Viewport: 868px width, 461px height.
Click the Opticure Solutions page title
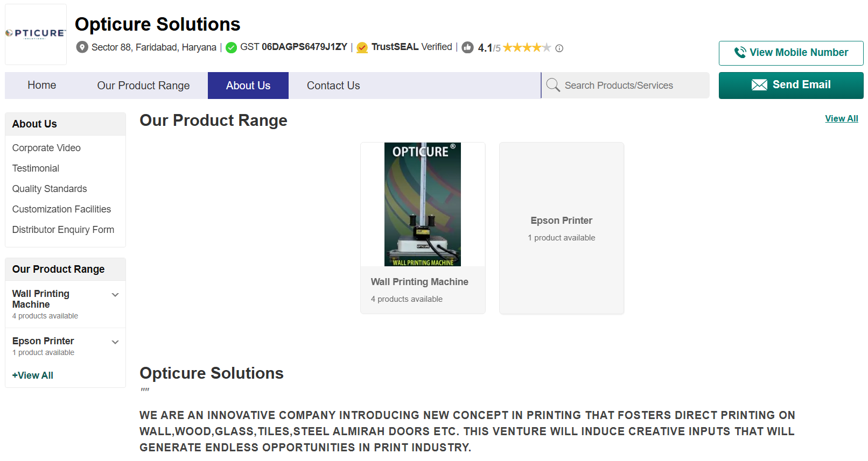pos(158,24)
